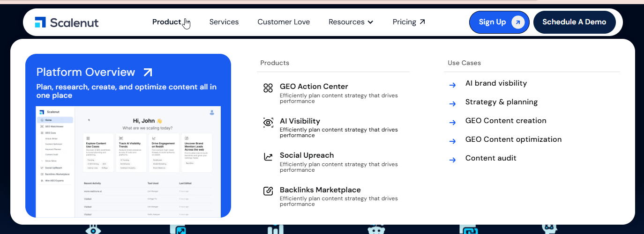Expand the Resources dropdown chevron
This screenshot has width=644, height=234.
371,22
